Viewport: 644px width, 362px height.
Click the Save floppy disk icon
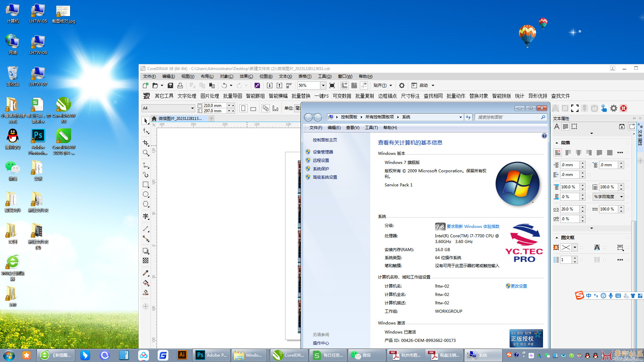(170, 85)
